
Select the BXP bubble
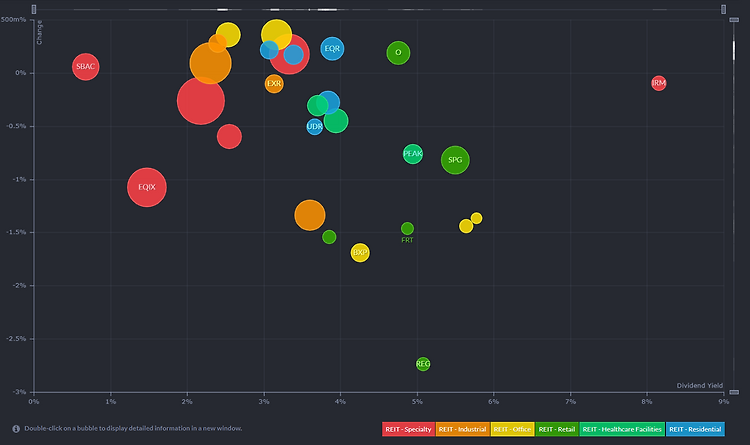(360, 253)
